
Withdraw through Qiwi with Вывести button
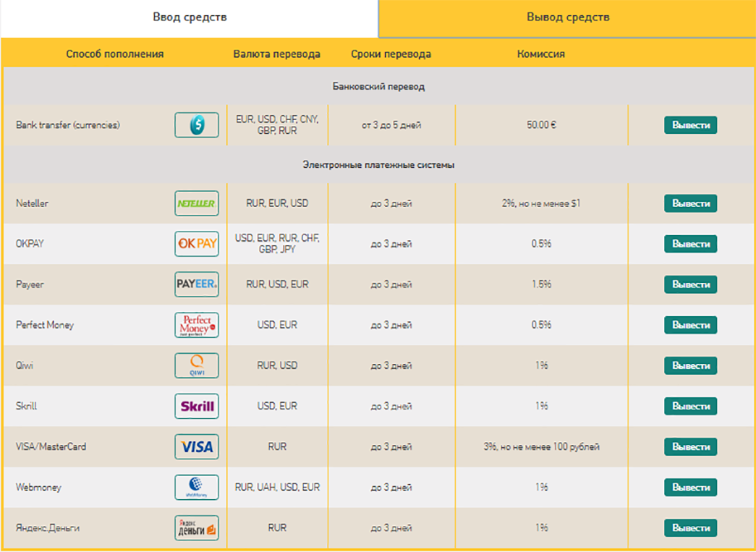pos(690,365)
